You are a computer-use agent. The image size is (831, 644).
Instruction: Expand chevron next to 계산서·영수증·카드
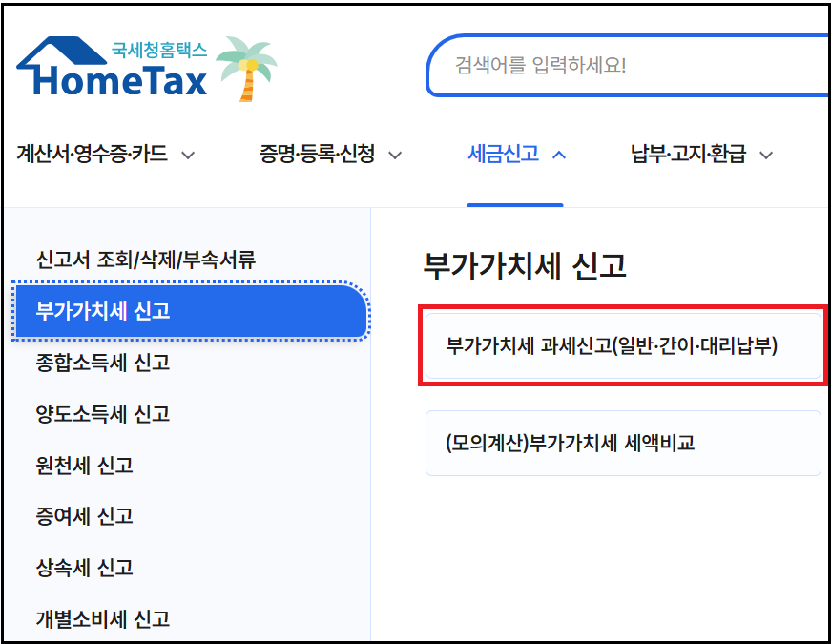click(188, 156)
